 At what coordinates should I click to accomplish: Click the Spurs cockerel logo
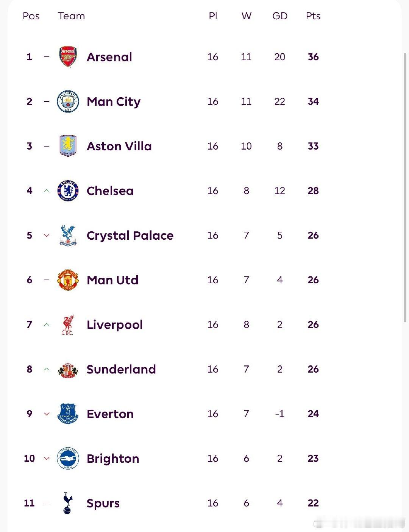coord(67,503)
